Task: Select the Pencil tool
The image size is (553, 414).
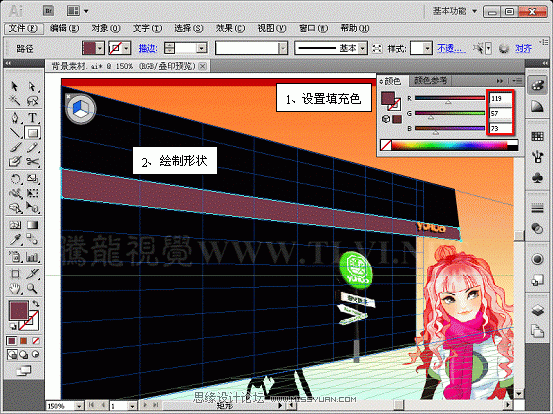Action: (x=32, y=147)
